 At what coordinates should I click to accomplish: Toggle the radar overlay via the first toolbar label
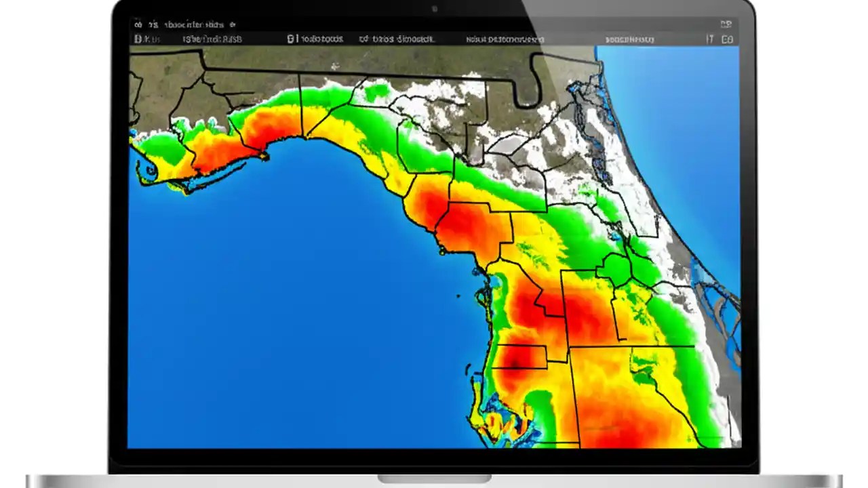pyautogui.click(x=149, y=39)
